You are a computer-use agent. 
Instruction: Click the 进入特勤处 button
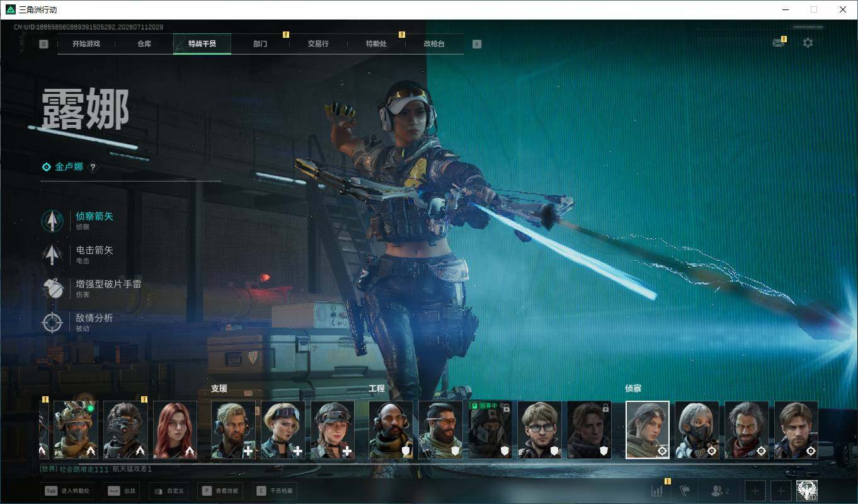coord(67,491)
